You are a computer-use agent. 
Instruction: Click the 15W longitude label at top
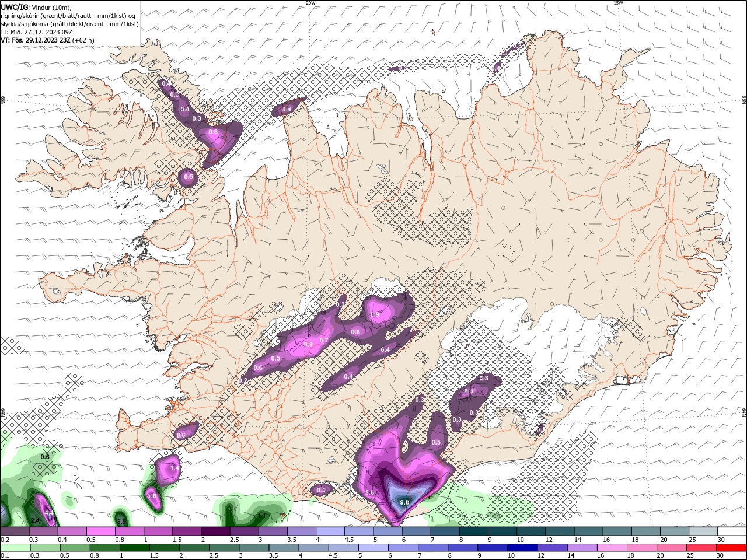click(618, 3)
